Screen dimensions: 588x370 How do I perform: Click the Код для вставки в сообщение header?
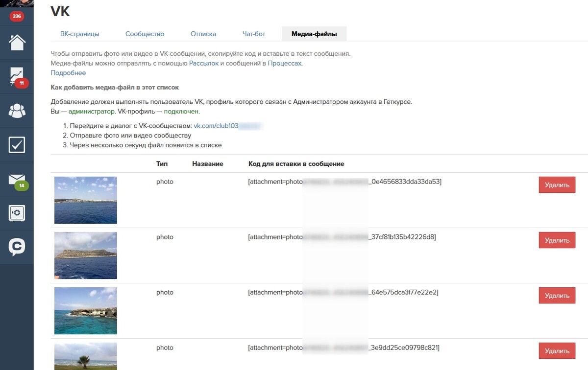click(x=296, y=164)
